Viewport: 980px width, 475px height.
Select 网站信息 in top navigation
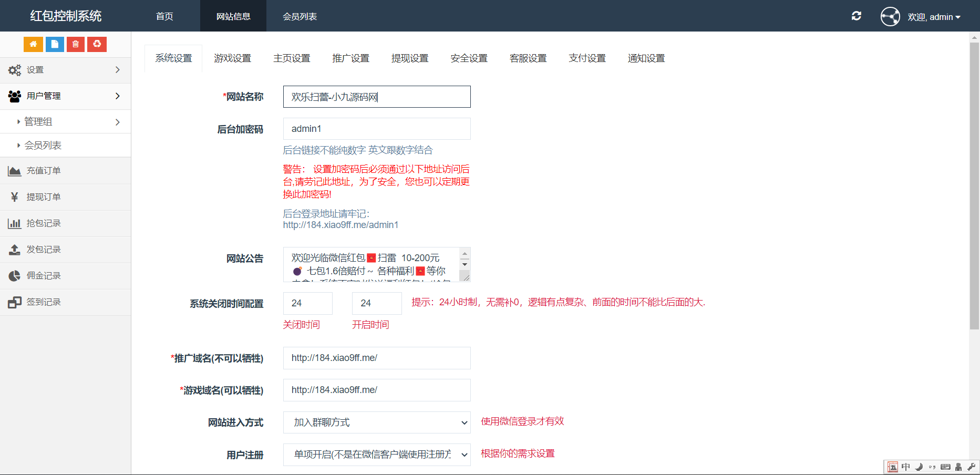233,16
